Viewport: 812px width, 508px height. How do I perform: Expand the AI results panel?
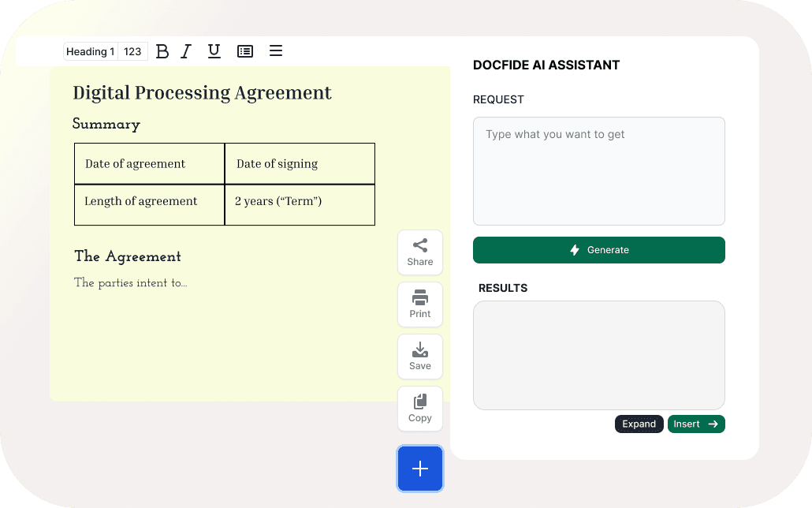coord(639,424)
